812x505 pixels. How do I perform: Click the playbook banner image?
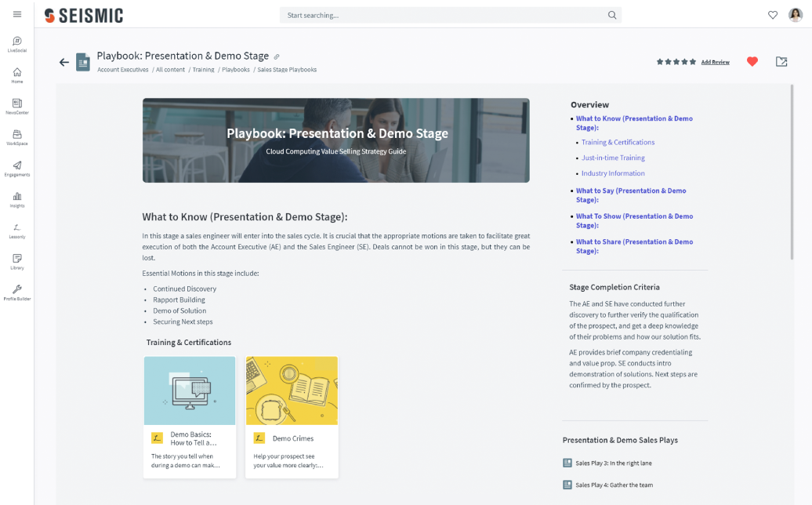tap(336, 140)
